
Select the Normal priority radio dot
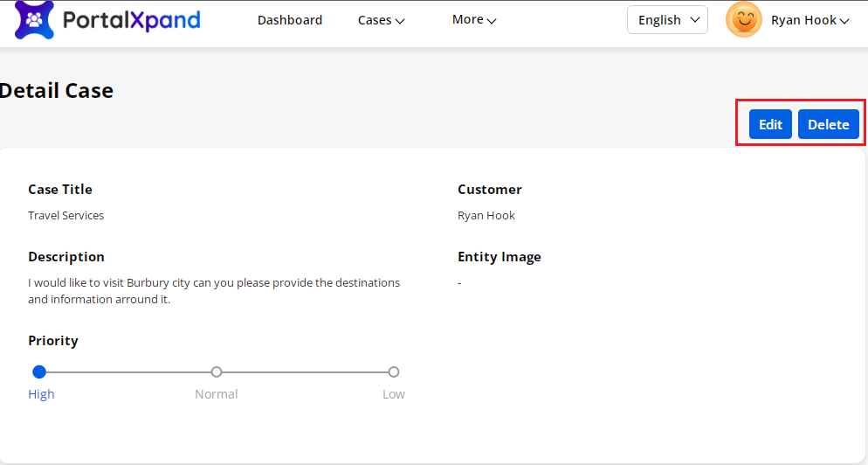(217, 372)
